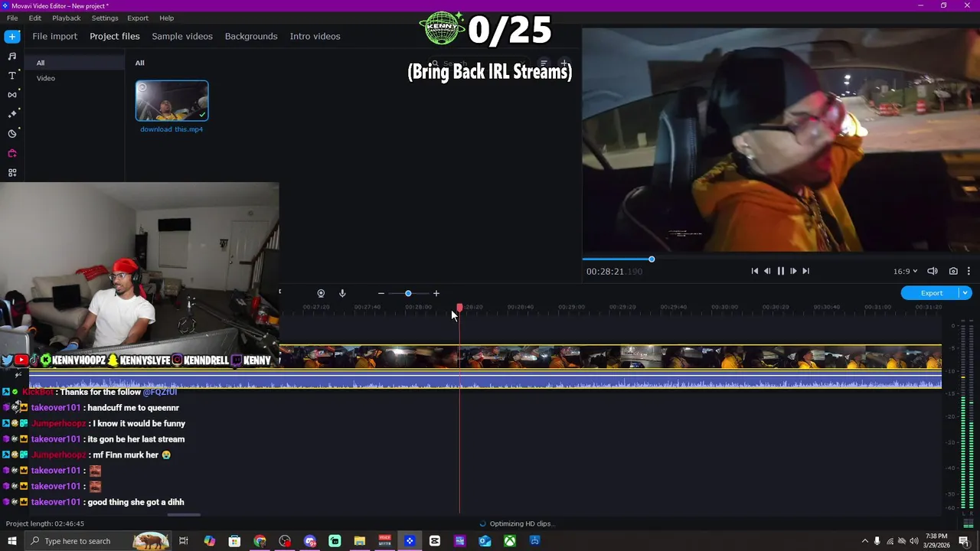
Task: Click the timeline horizontal scrollbar
Action: [184, 515]
